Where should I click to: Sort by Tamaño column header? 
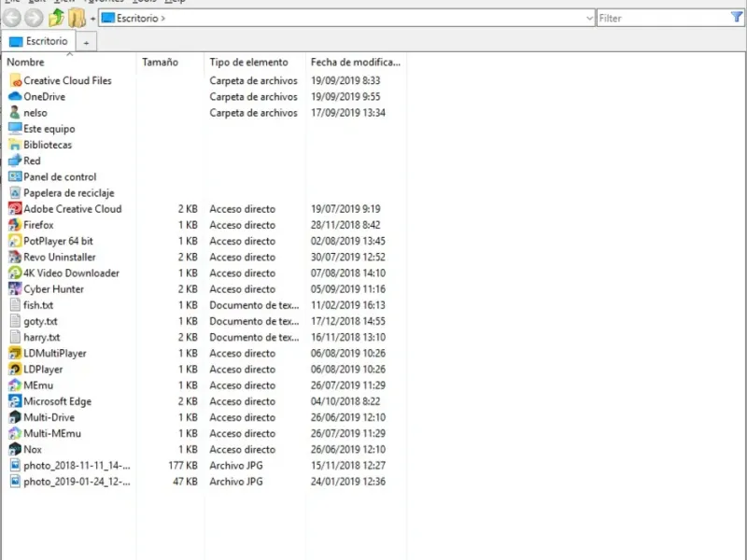coord(160,63)
